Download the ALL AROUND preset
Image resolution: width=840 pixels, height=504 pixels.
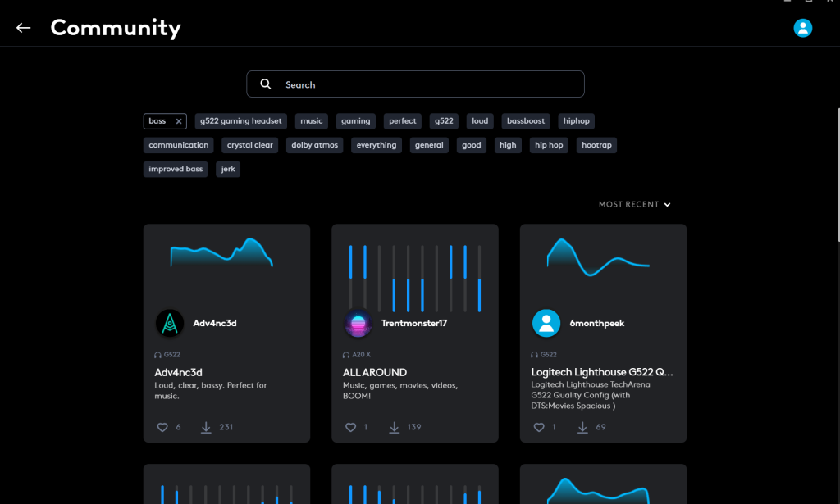(395, 428)
